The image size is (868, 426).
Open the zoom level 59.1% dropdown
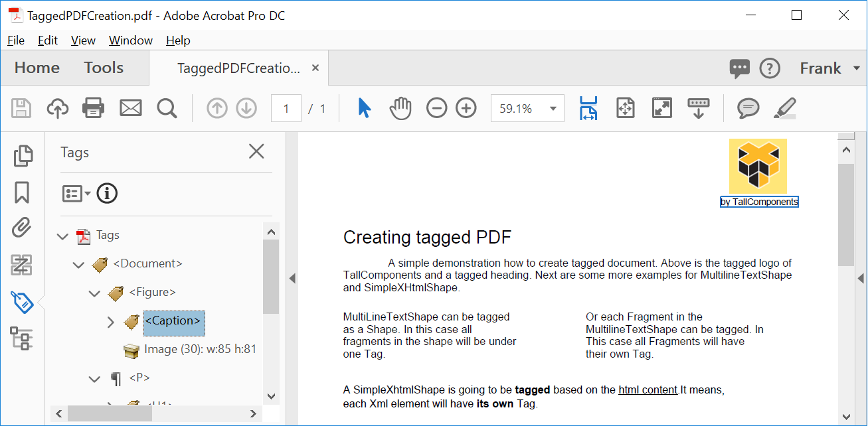coord(553,109)
